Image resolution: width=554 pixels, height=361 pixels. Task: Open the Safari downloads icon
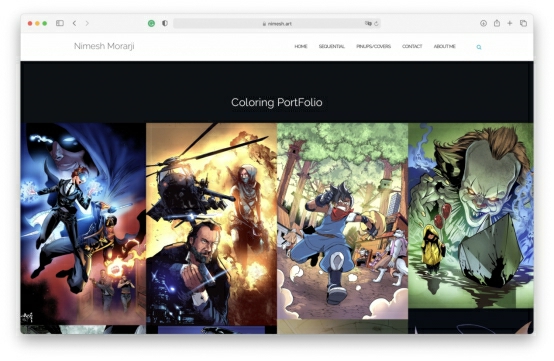click(x=483, y=23)
